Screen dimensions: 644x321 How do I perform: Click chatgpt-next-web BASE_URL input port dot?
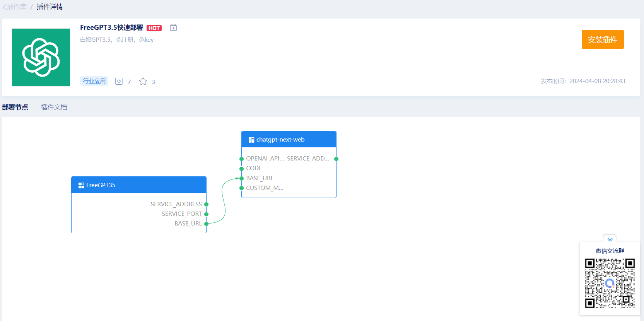pyautogui.click(x=241, y=178)
